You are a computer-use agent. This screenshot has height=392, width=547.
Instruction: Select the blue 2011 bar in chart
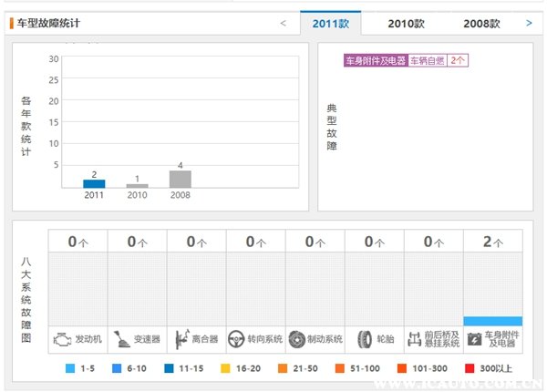[94, 183]
